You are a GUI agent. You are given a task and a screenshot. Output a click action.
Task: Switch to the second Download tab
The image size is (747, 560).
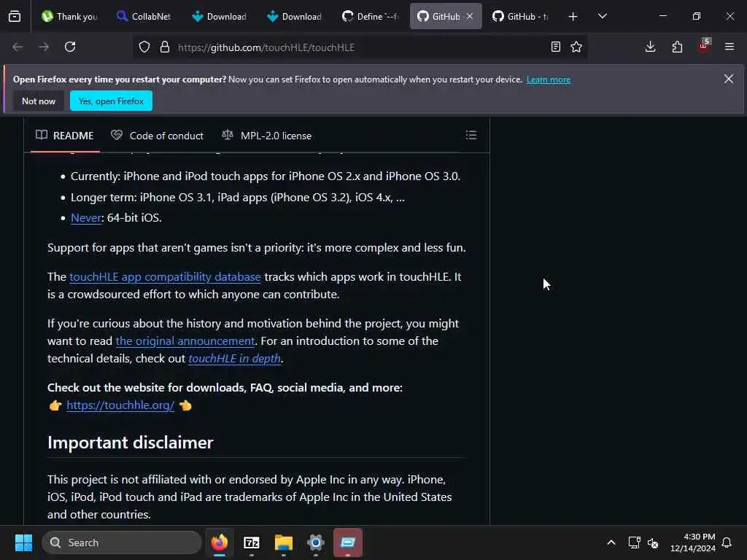coord(294,16)
